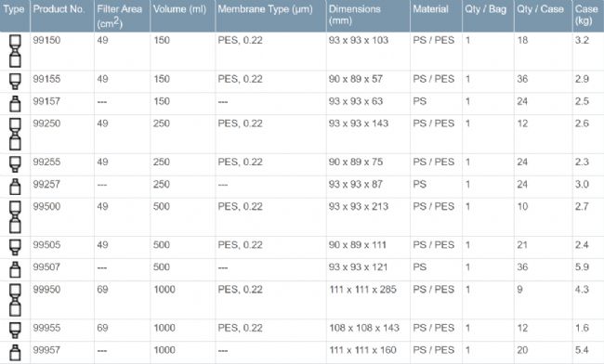The width and height of the screenshot is (604, 364).
Task: Click product number 99500 text
Action: tap(46, 206)
